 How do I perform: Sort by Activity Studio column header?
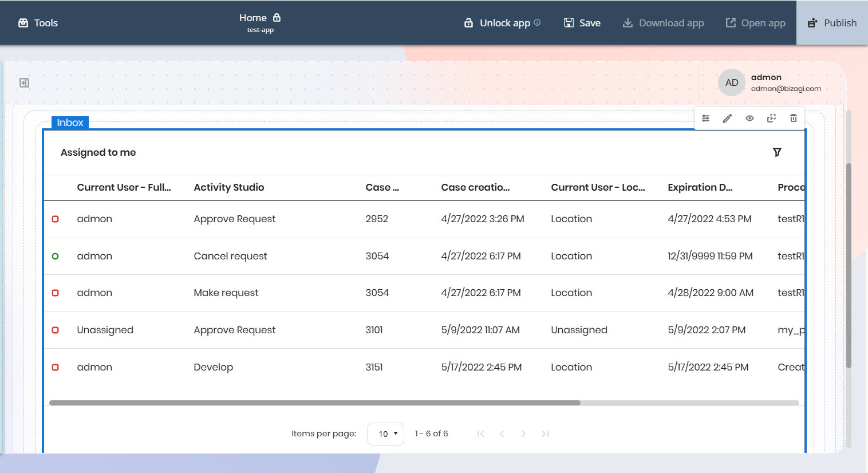(x=228, y=187)
